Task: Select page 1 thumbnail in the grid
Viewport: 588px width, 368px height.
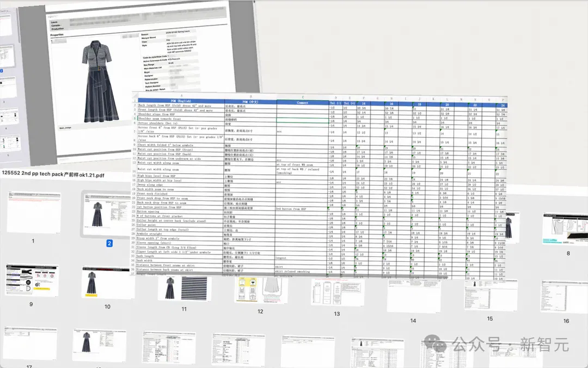Action: tap(34, 212)
